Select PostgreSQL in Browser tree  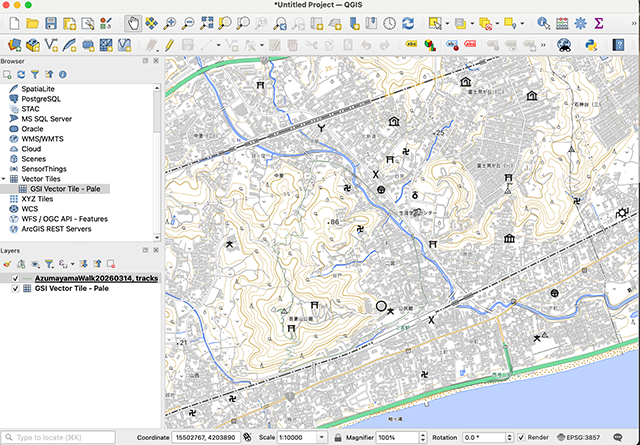point(41,99)
